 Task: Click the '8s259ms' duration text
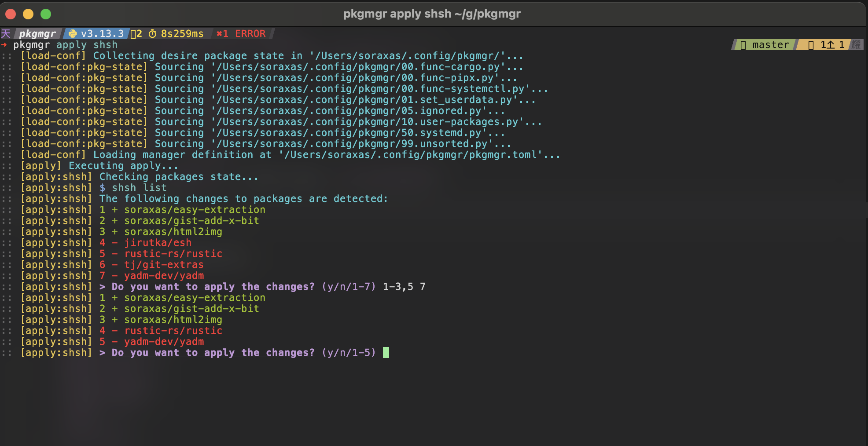coord(182,34)
